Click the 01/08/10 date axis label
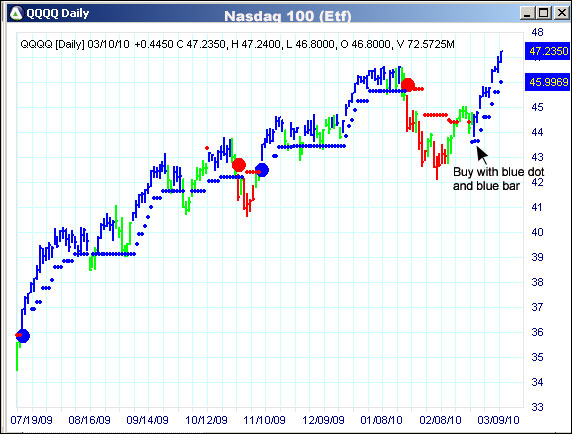This screenshot has height=434, width=572. [x=381, y=420]
